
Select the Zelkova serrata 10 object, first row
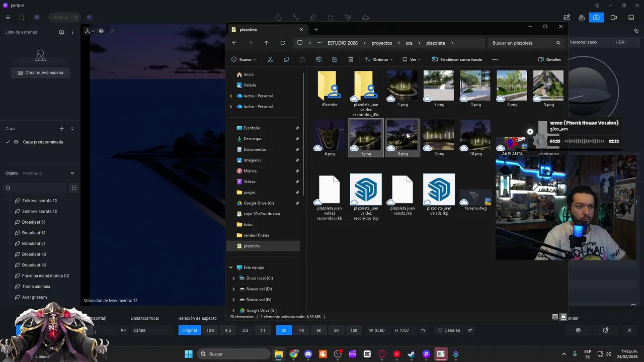pos(40,201)
